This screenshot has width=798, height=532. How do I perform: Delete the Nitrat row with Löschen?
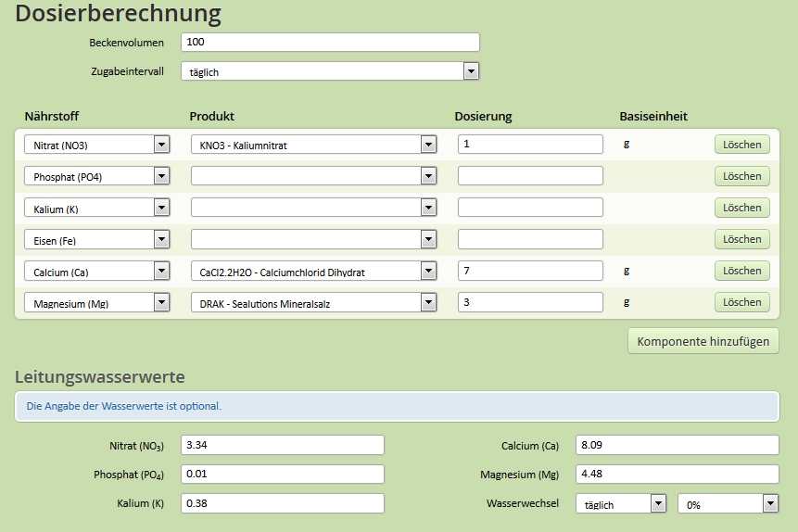pyautogui.click(x=742, y=145)
